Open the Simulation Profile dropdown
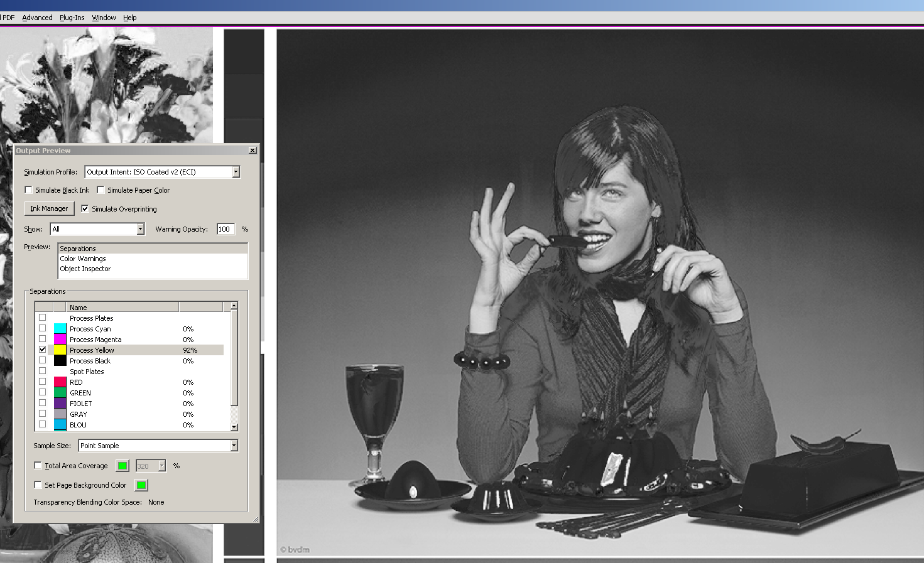Viewport: 924px width, 563px height. pyautogui.click(x=236, y=172)
